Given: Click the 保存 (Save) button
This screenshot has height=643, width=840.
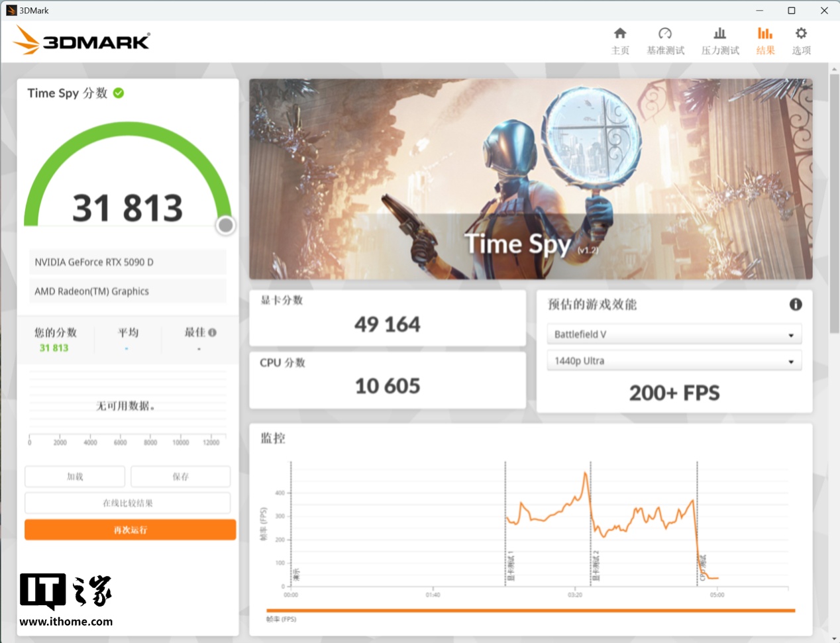Looking at the screenshot, I should point(180,477).
